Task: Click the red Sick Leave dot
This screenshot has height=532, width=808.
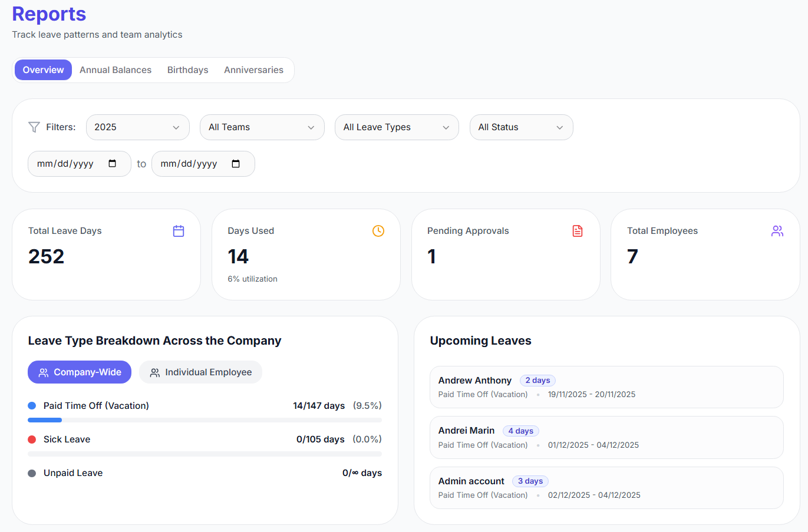Action: [32, 439]
